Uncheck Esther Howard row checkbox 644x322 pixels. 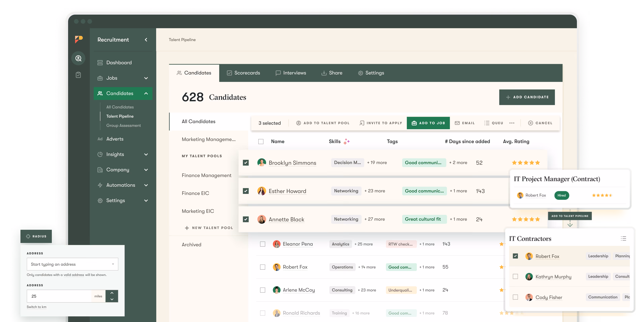(246, 191)
